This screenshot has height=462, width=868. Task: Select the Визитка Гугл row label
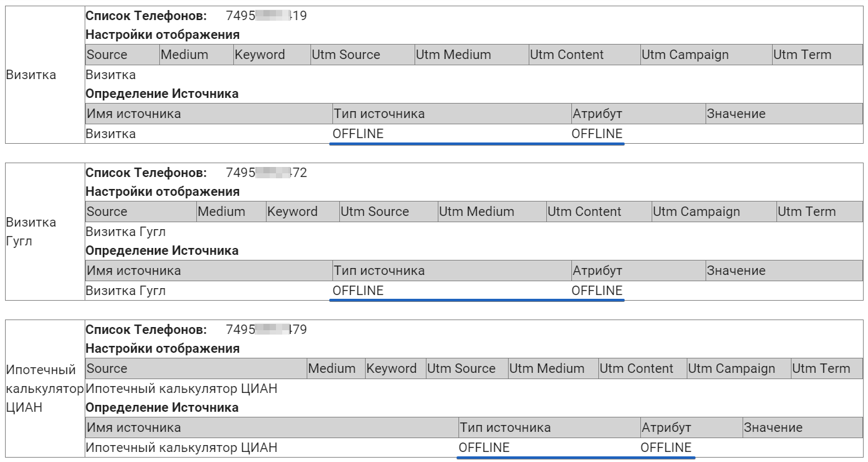click(31, 232)
